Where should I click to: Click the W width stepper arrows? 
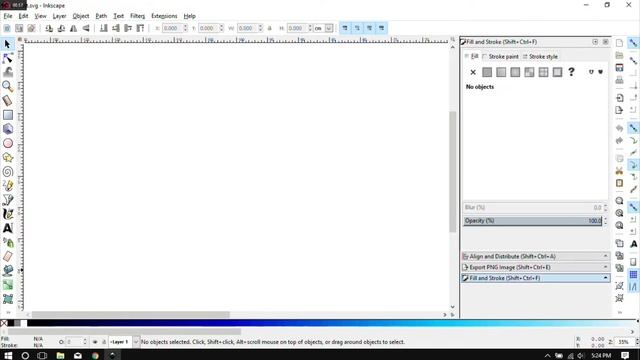click(260, 28)
